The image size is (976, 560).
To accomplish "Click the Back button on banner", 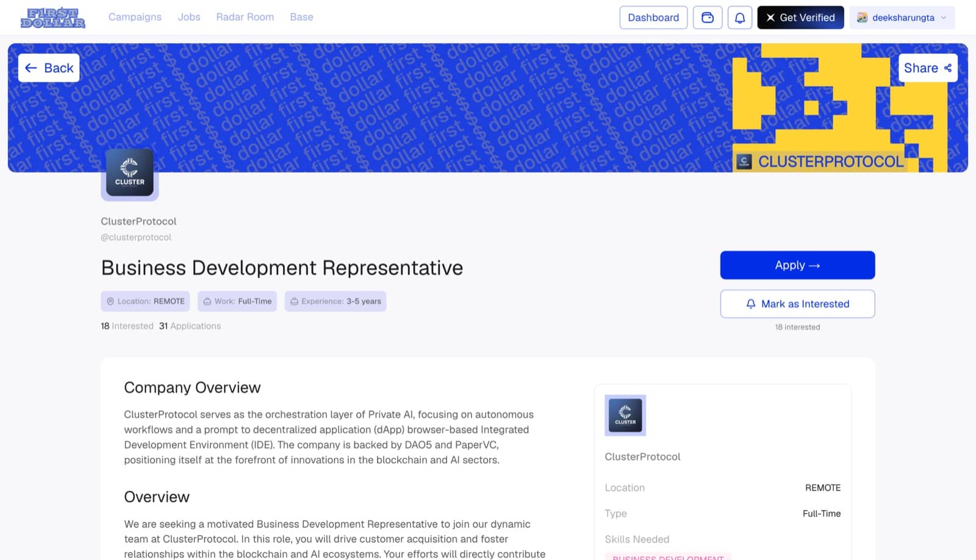I will coord(49,68).
